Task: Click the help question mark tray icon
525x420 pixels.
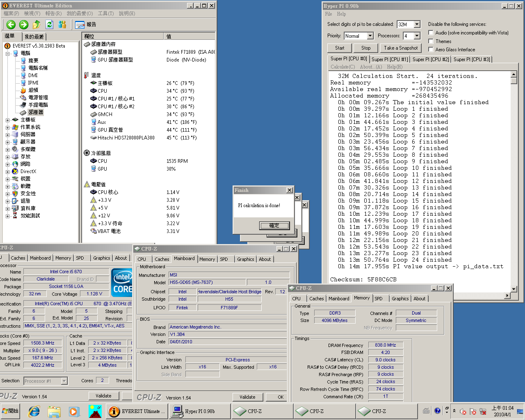Action: (437, 411)
